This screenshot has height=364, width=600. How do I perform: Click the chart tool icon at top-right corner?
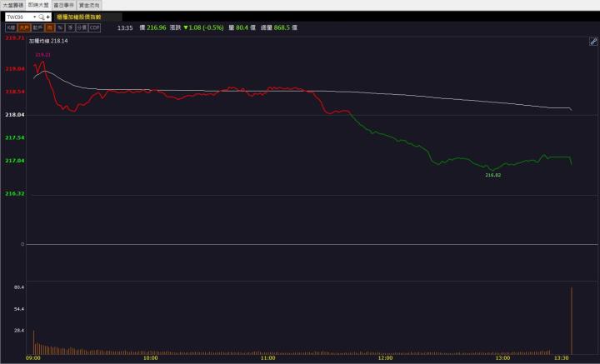pos(593,42)
